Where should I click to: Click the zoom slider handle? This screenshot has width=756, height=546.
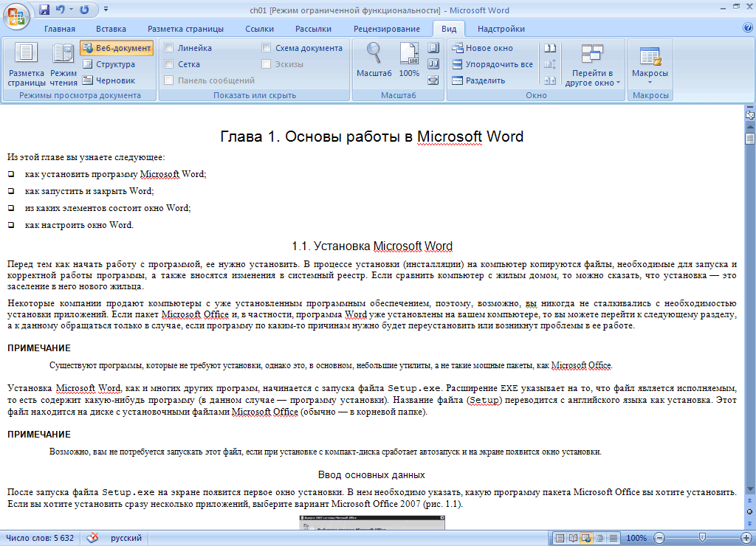(703, 537)
